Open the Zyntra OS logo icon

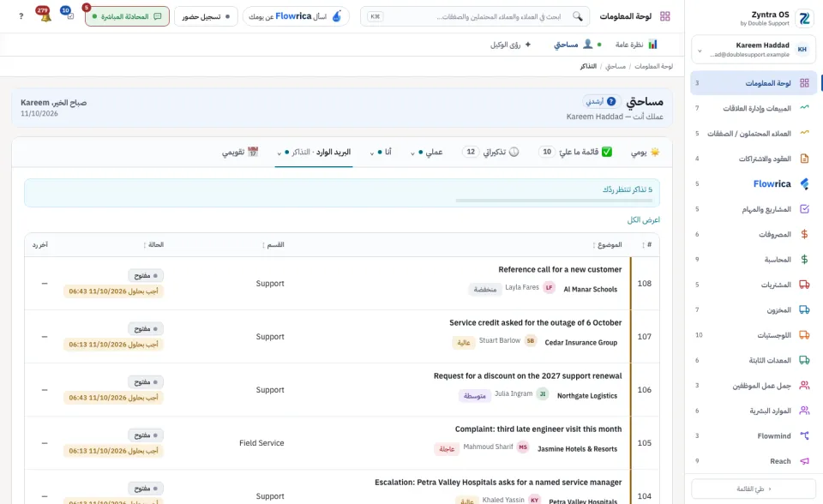(x=804, y=18)
